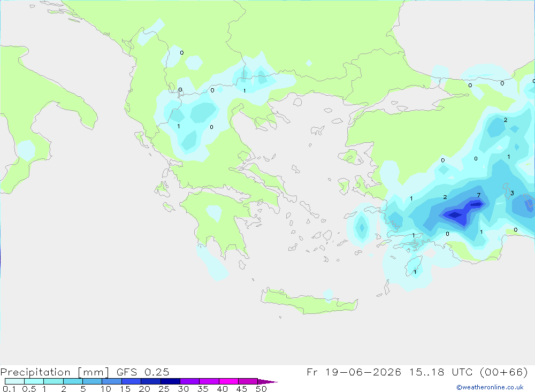Click the '35' legend scale label
Image resolution: width=535 pixels, height=392 pixels.
pos(203,389)
